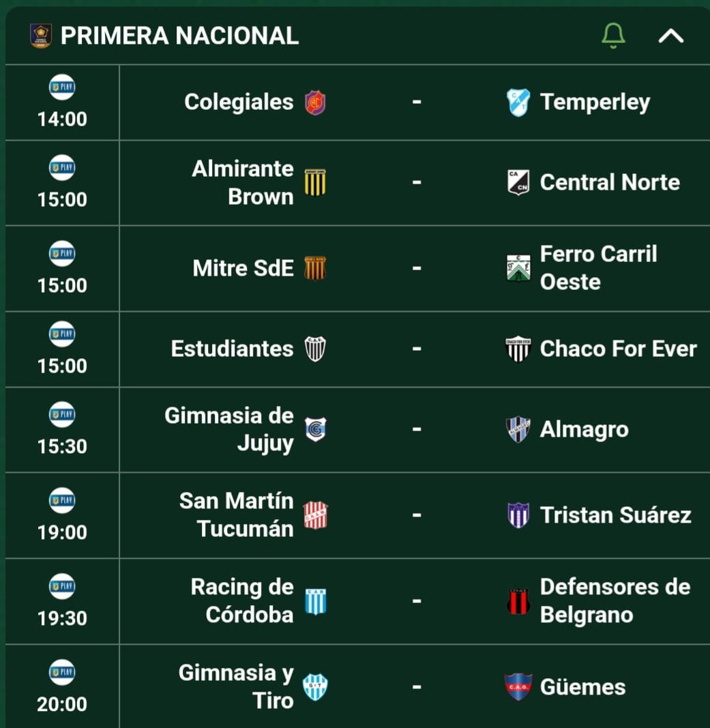Viewport: 710px width, 728px height.
Task: Collapse the Primera Nacional section chevron
Action: point(671,35)
